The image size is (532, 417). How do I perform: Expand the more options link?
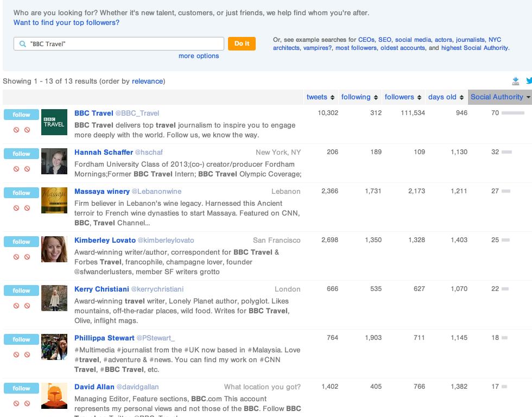(199, 56)
